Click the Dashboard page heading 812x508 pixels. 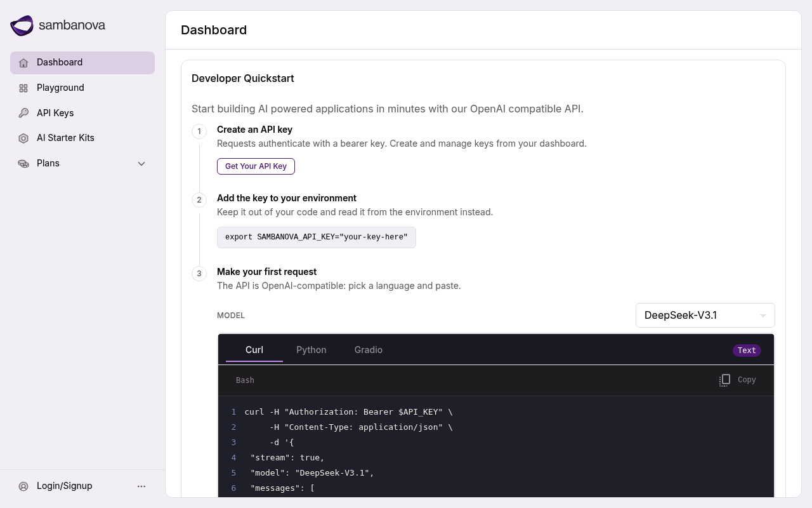click(214, 30)
